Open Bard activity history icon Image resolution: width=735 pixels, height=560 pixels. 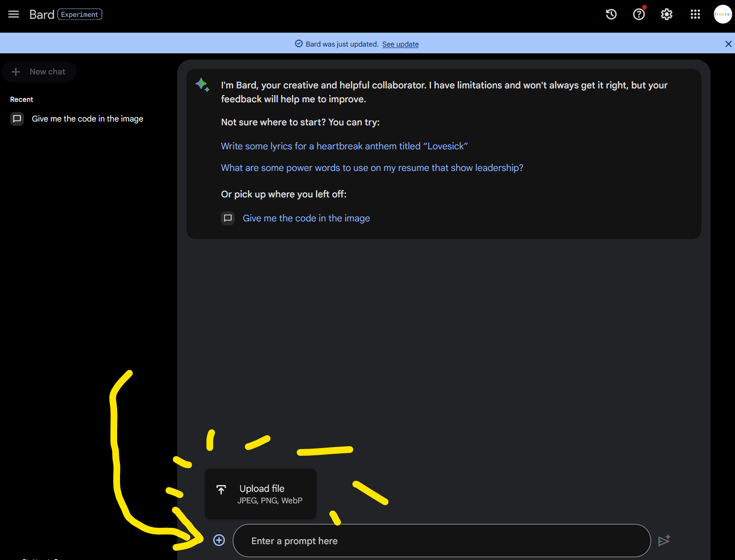(x=611, y=14)
